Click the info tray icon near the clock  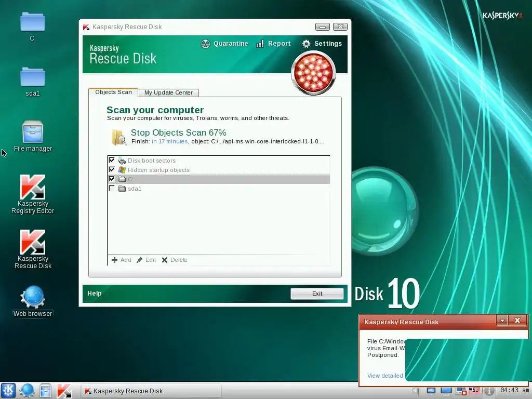488,391
